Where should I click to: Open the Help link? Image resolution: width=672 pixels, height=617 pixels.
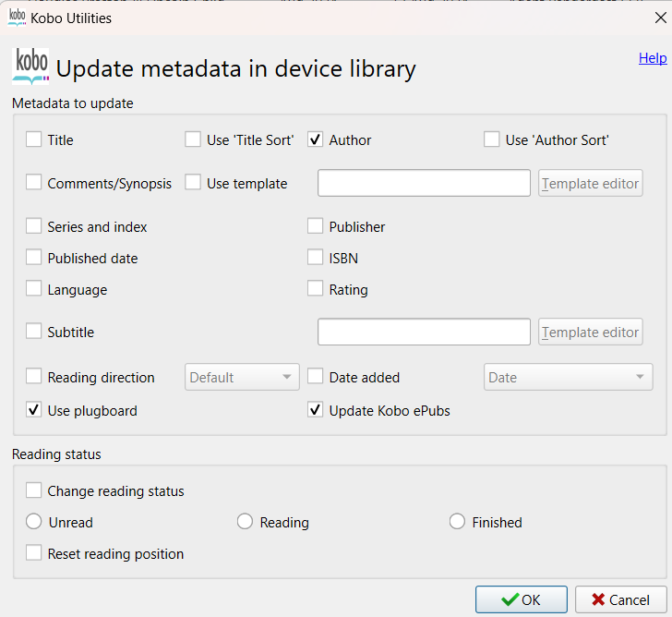point(653,58)
